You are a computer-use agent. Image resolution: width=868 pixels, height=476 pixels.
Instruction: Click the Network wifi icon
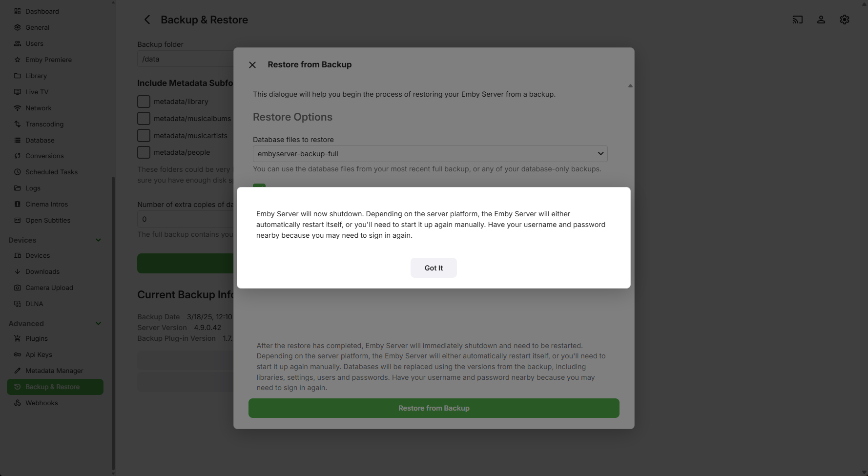coord(18,108)
